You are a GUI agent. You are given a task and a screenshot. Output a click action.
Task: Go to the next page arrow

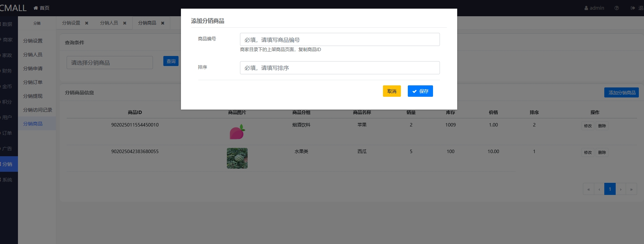621,189
